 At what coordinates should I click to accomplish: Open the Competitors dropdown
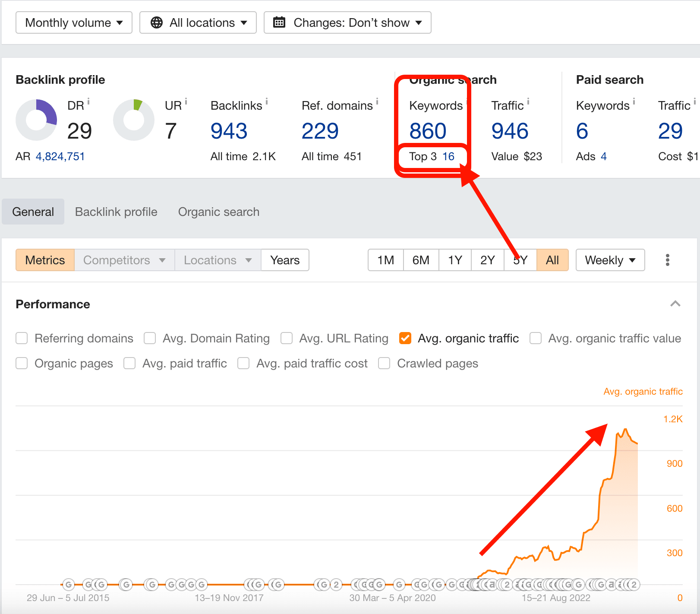point(124,260)
